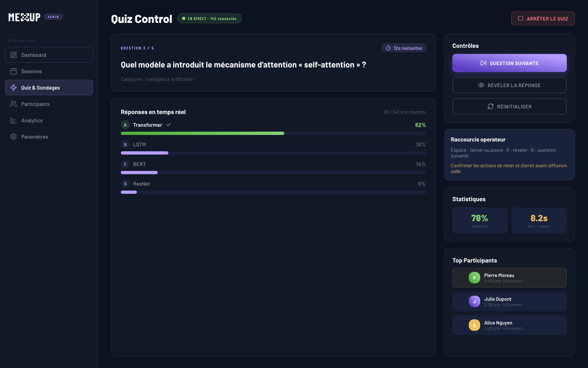
Task: Click the BERT 14% progress bar
Action: pos(274,173)
